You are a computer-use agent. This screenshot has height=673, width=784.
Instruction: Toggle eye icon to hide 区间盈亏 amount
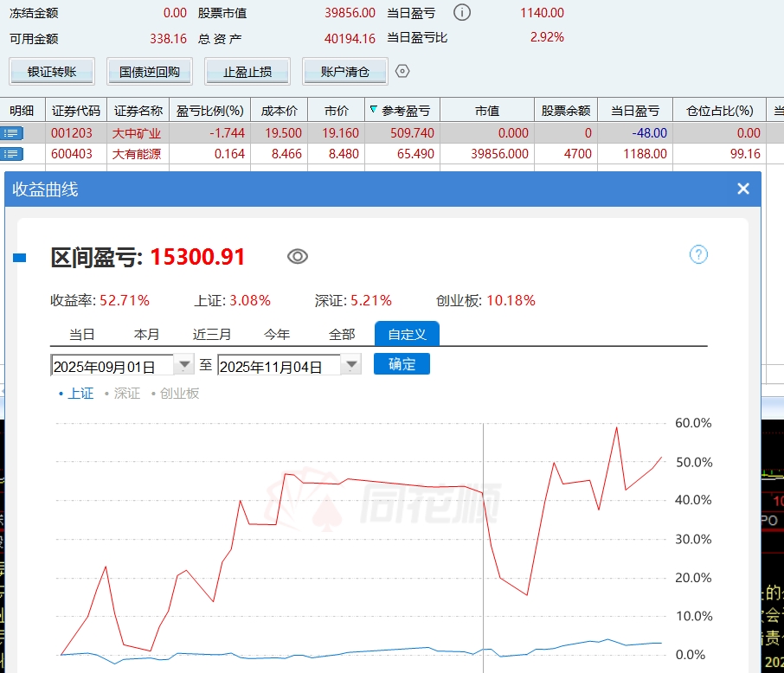(298, 257)
